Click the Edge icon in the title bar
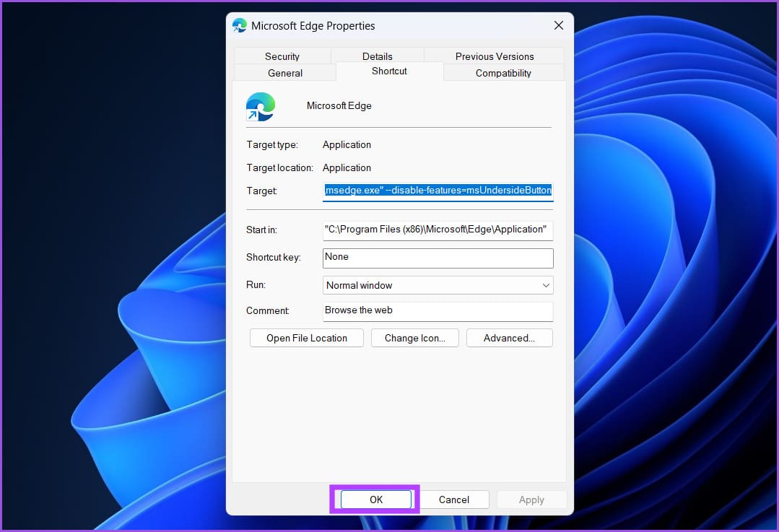The height and width of the screenshot is (532, 779). click(240, 26)
